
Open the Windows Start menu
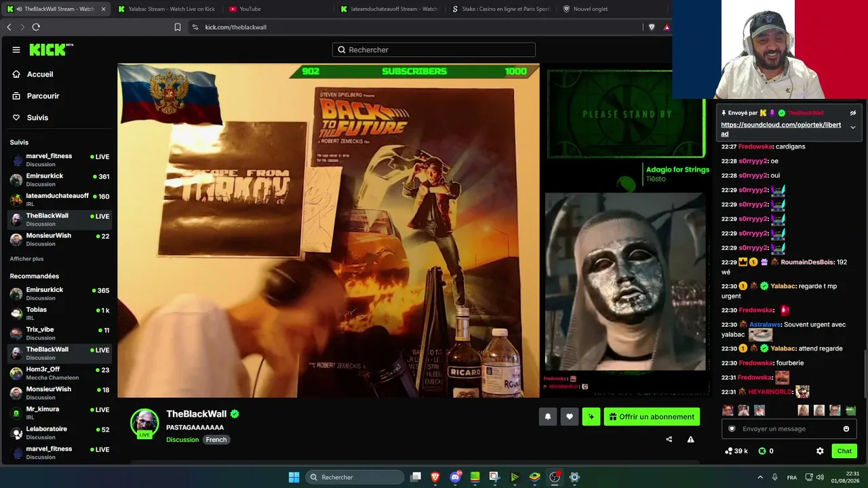[294, 477]
